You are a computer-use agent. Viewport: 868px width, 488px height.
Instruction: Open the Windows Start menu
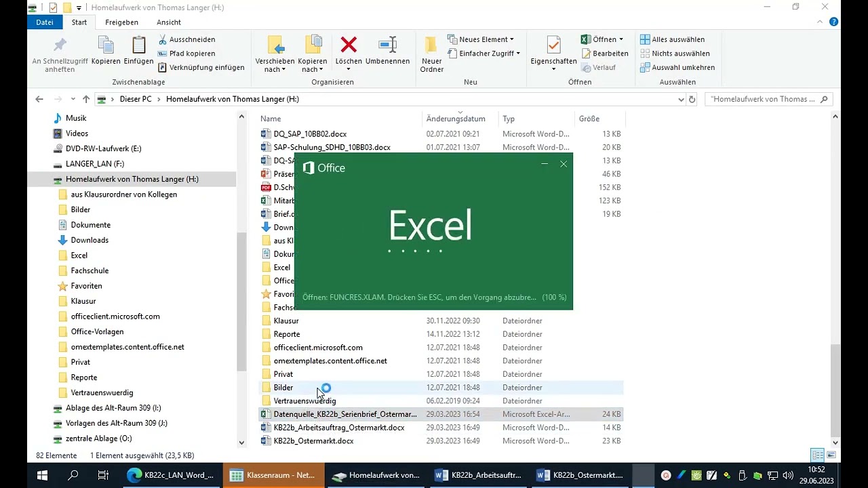click(x=42, y=475)
